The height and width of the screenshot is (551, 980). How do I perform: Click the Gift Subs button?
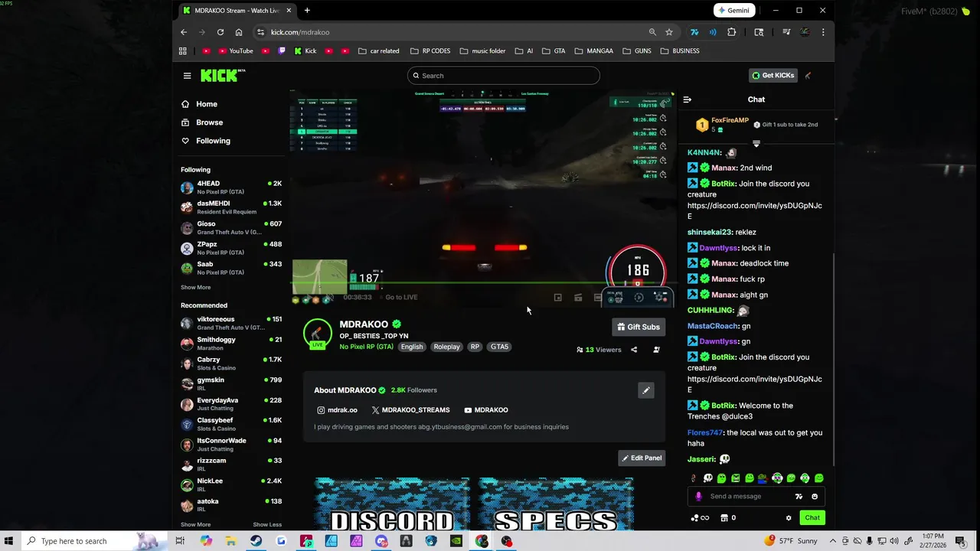point(639,327)
